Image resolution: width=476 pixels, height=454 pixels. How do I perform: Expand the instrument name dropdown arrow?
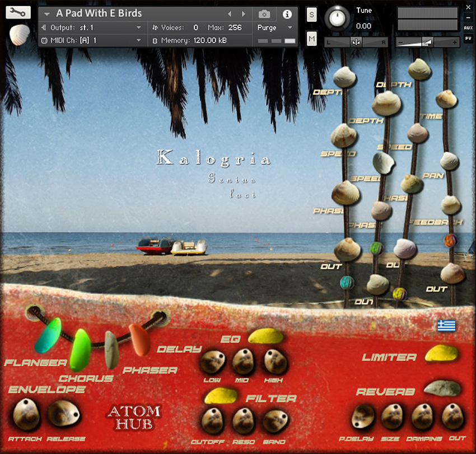click(46, 14)
